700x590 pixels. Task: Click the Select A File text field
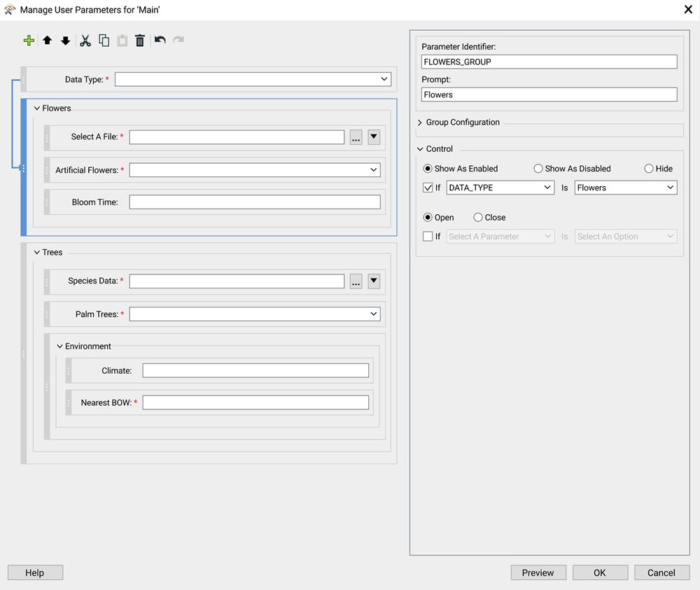[x=237, y=137]
